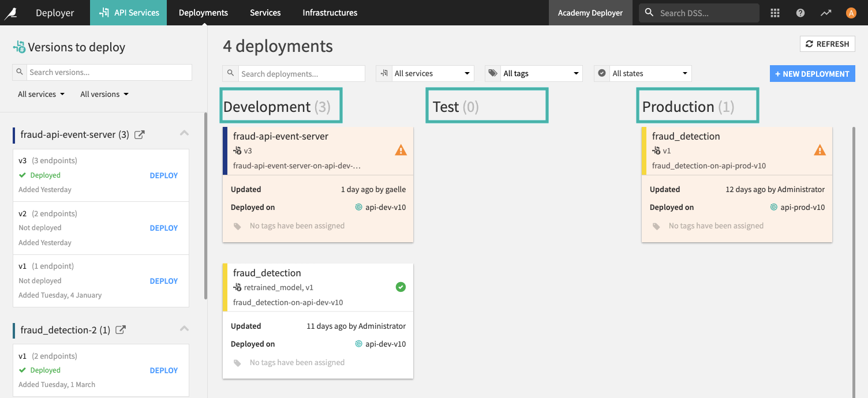868x398 pixels.
Task: Click the orange user avatar A
Action: coord(852,12)
